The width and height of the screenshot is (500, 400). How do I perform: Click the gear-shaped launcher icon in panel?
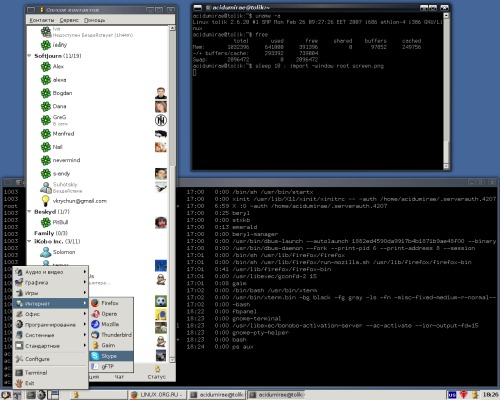tap(42, 395)
